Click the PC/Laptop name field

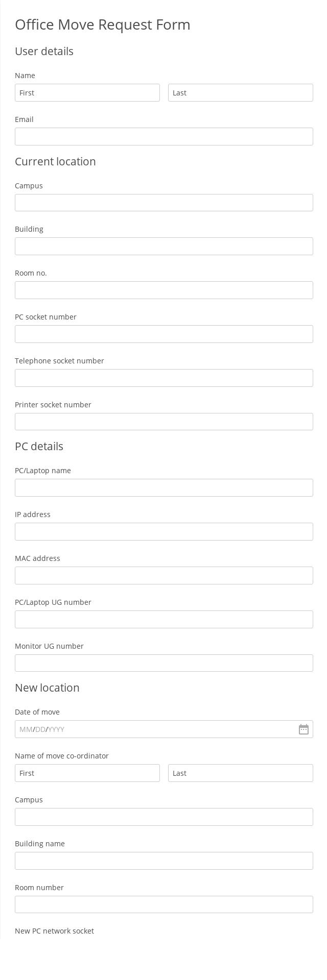coord(163,487)
